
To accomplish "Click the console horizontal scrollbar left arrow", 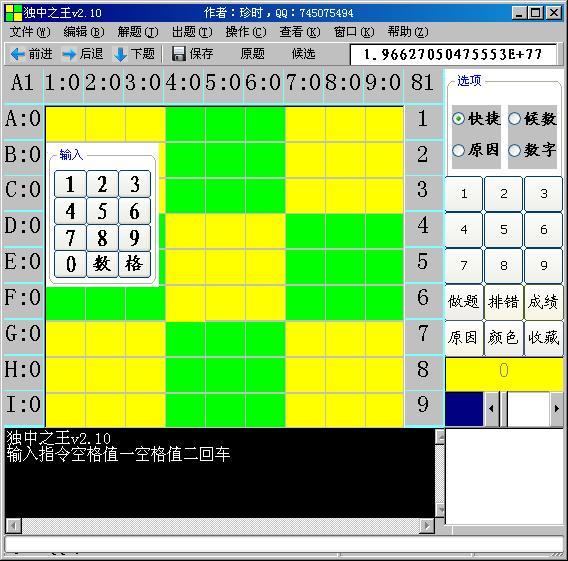I will click(14, 525).
